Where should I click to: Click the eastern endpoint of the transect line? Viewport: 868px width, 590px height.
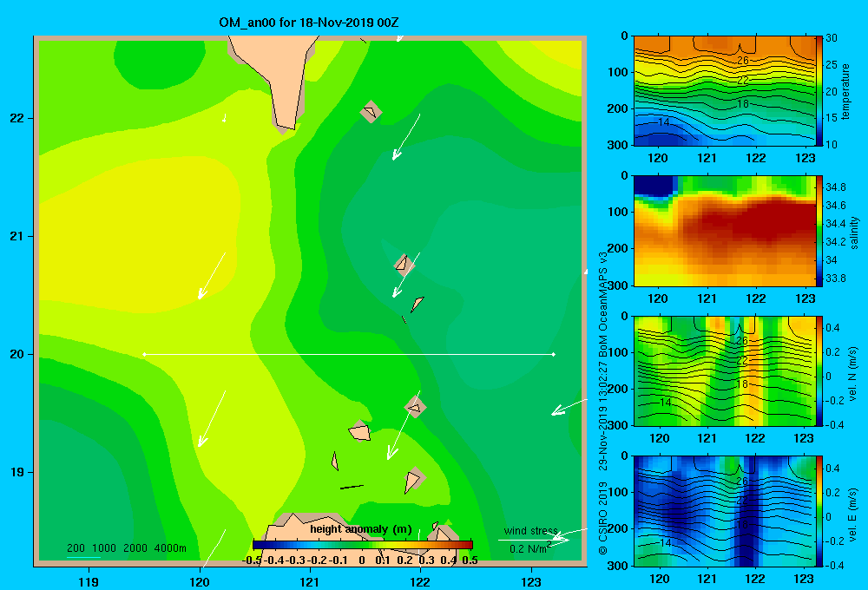554,354
